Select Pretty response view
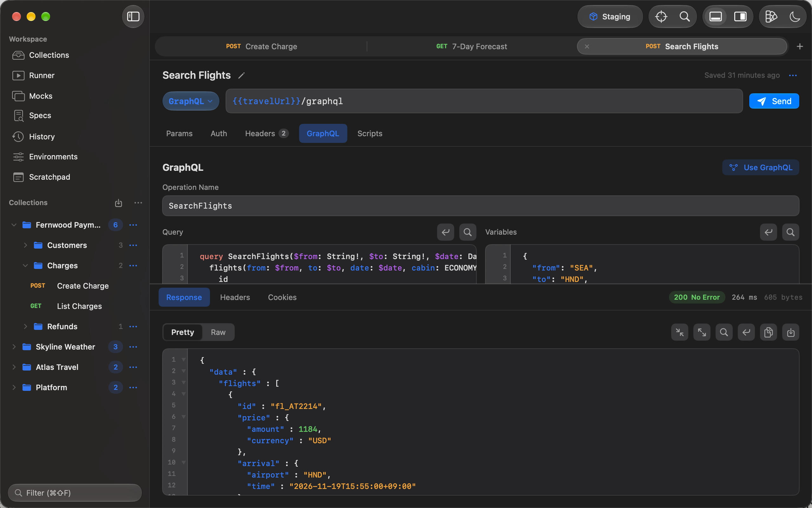Image resolution: width=812 pixels, height=508 pixels. (182, 332)
